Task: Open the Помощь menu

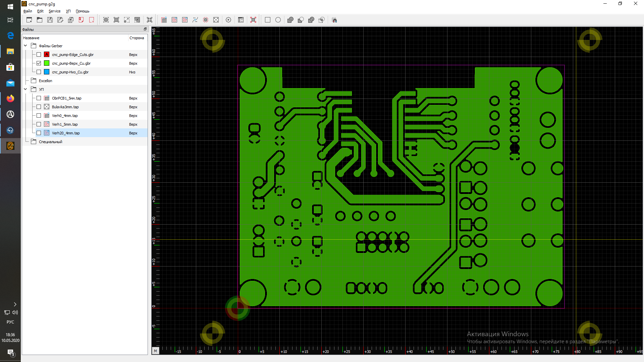Action: 83,11
